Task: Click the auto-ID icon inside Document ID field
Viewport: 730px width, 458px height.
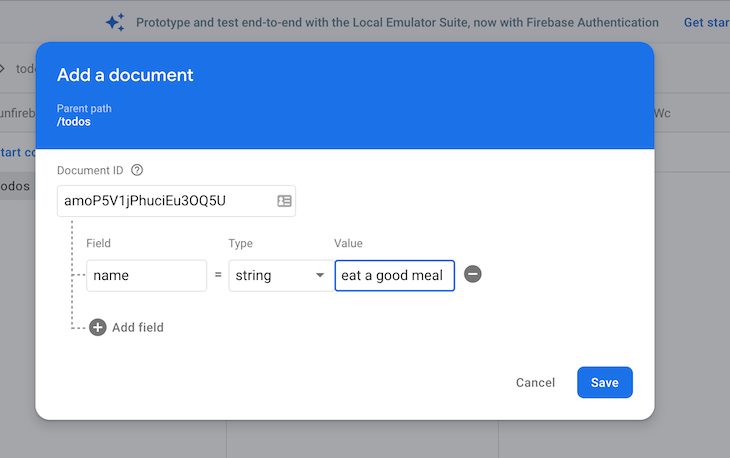Action: click(x=284, y=201)
